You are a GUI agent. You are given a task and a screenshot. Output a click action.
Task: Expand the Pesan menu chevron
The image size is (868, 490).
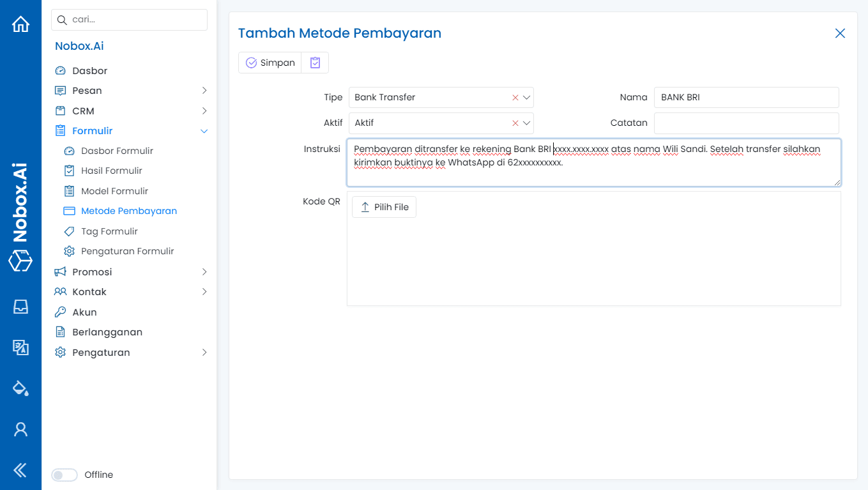[x=204, y=90]
